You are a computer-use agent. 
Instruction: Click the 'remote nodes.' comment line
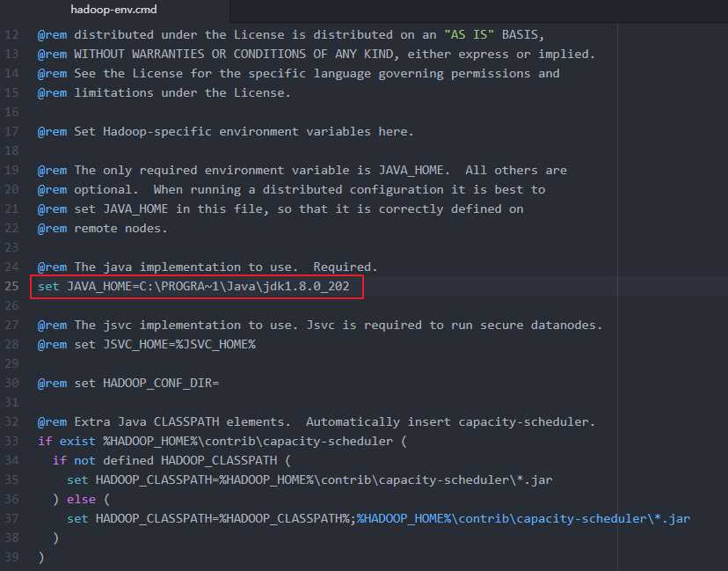click(x=102, y=229)
